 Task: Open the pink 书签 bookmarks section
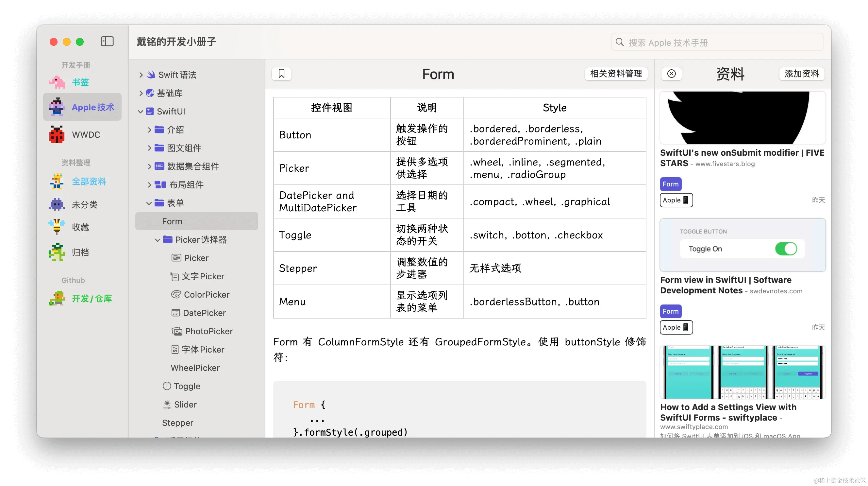(x=80, y=82)
